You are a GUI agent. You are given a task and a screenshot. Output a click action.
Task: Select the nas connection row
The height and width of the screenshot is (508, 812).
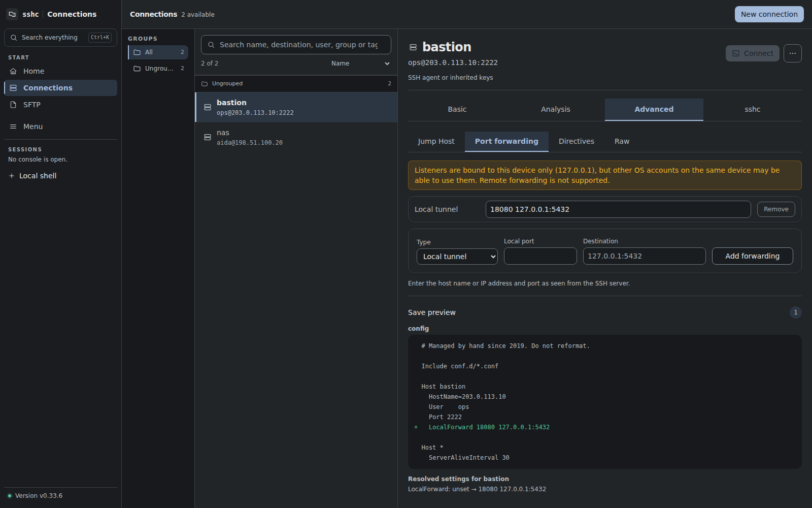[x=296, y=137]
